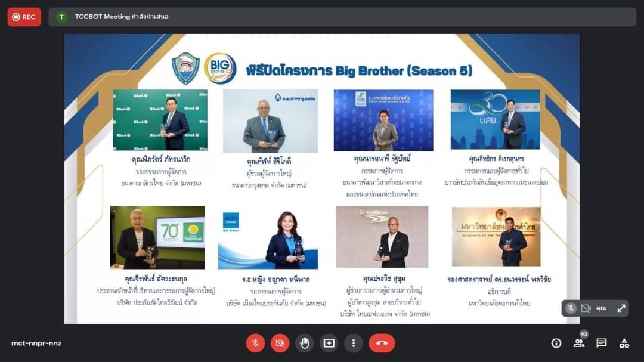Click the name คุณนารถนารี รัฐปัตย์
The height and width of the screenshot is (362, 644).
[x=382, y=158]
